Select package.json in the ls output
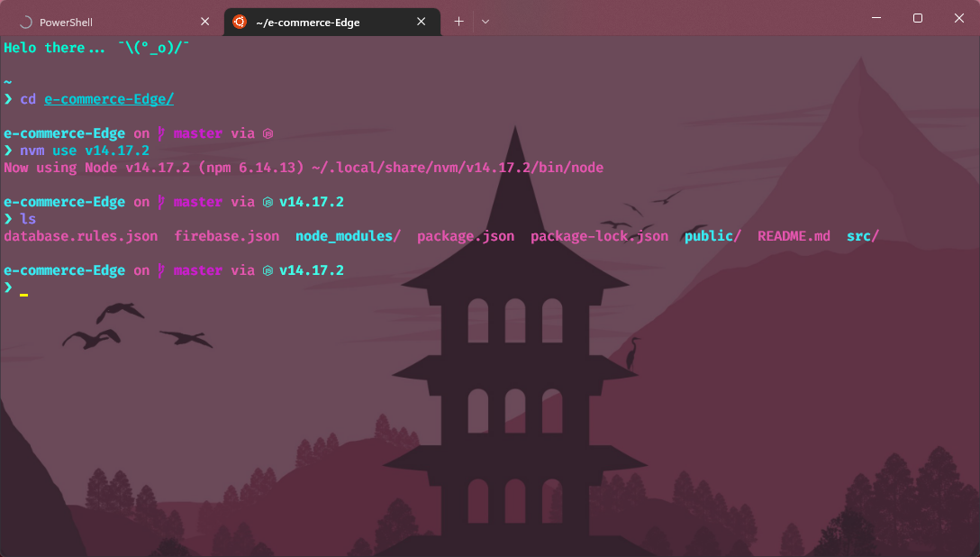 click(x=466, y=235)
